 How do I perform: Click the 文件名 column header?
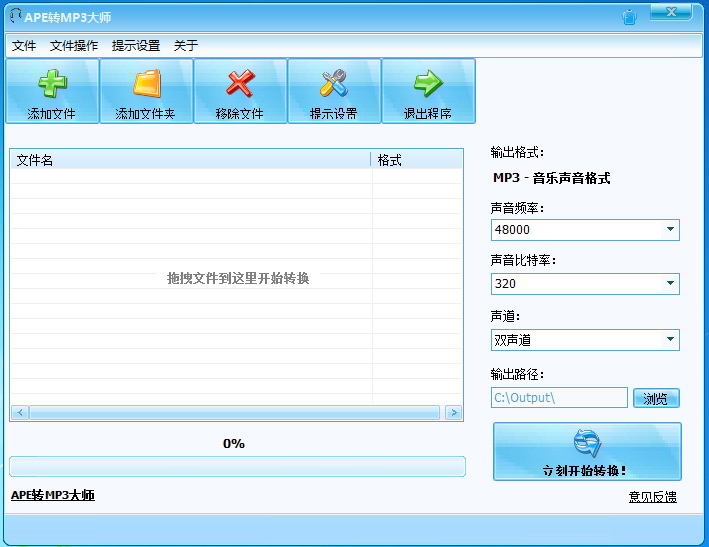pos(190,160)
